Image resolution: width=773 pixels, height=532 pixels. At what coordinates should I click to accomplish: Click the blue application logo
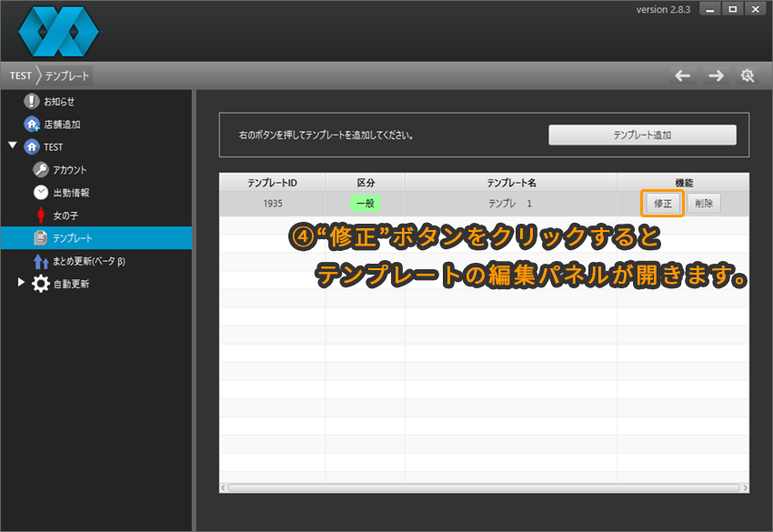58,31
